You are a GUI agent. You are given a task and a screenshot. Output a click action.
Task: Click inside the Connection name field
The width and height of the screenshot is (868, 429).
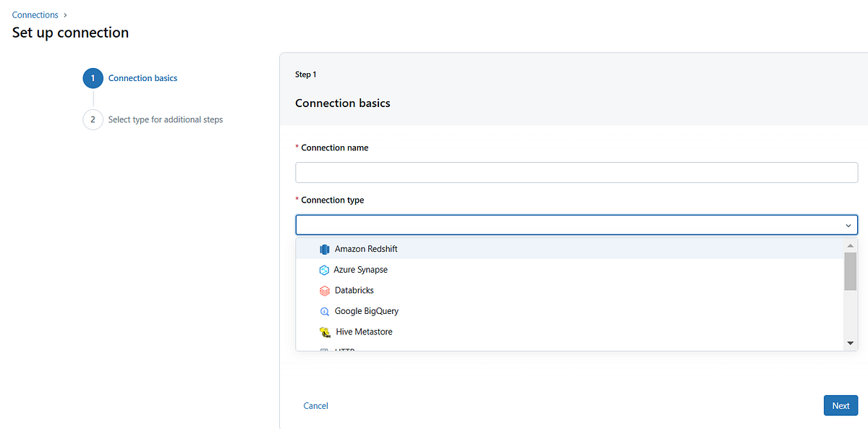tap(576, 172)
